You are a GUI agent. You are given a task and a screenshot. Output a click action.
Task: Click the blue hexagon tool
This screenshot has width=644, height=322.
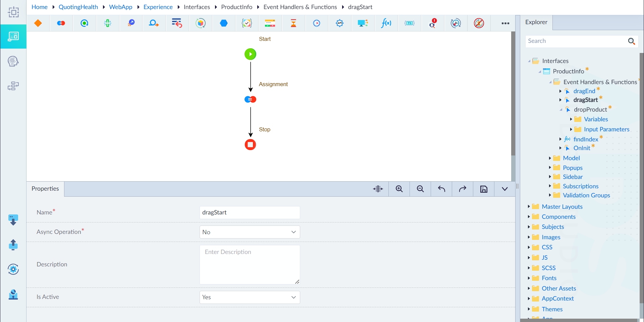click(x=224, y=23)
